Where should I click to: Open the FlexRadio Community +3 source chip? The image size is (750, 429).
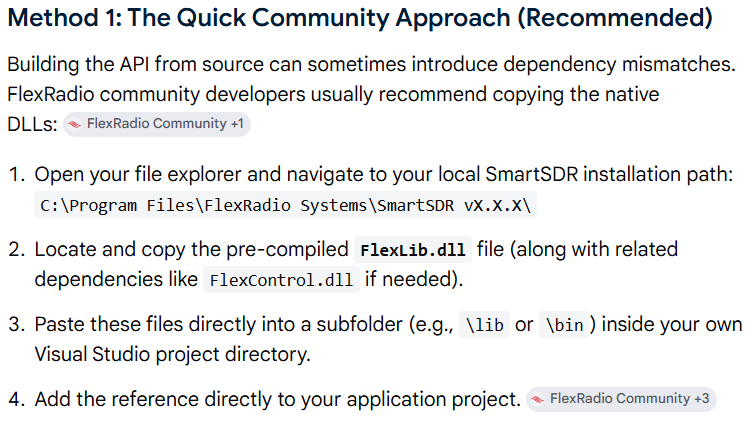[x=621, y=399]
